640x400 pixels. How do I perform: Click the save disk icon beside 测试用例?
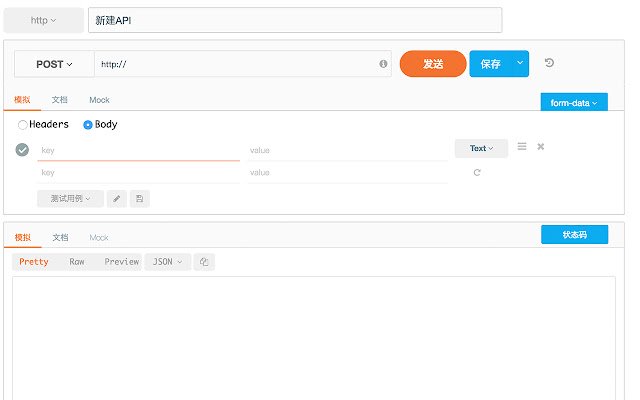point(140,199)
